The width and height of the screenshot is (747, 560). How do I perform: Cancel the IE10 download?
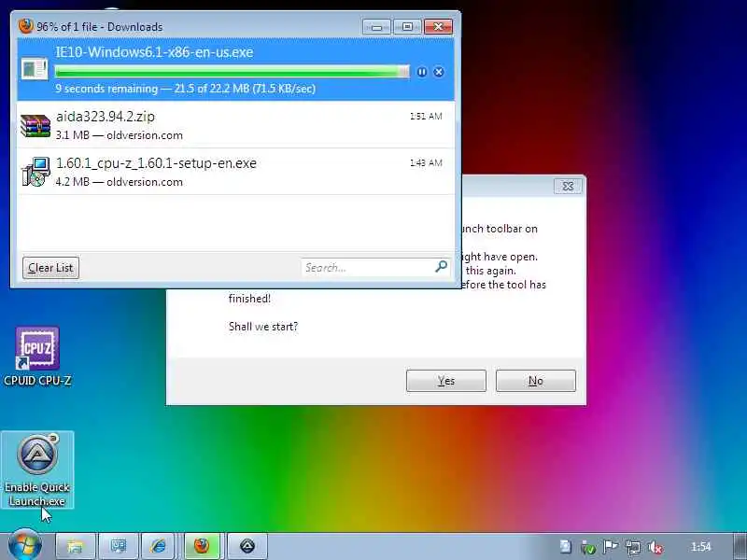(x=439, y=72)
